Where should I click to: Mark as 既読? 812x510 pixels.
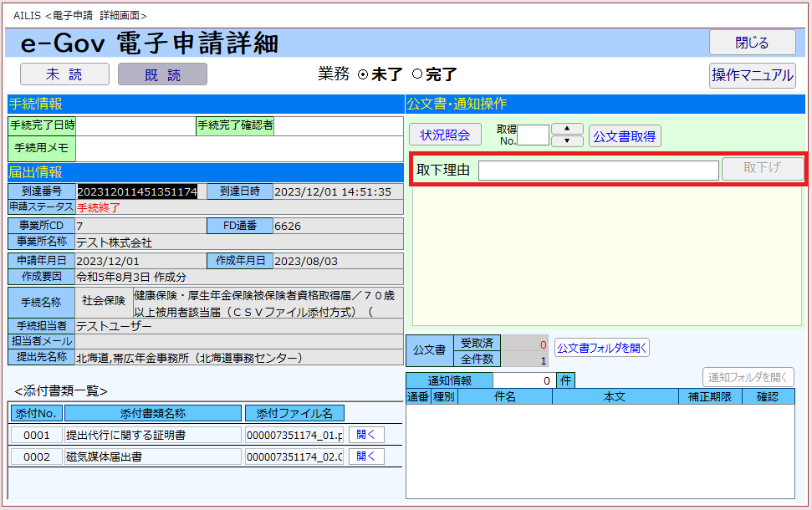pos(162,74)
